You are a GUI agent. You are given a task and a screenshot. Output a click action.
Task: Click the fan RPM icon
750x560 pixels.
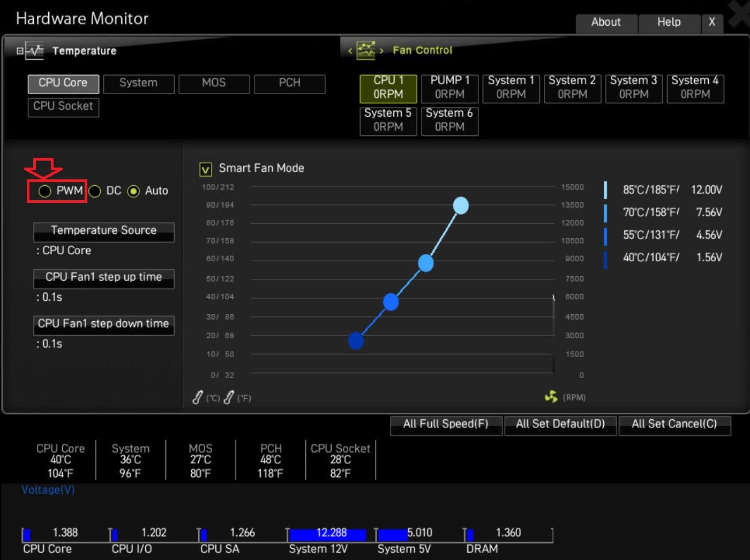click(551, 397)
